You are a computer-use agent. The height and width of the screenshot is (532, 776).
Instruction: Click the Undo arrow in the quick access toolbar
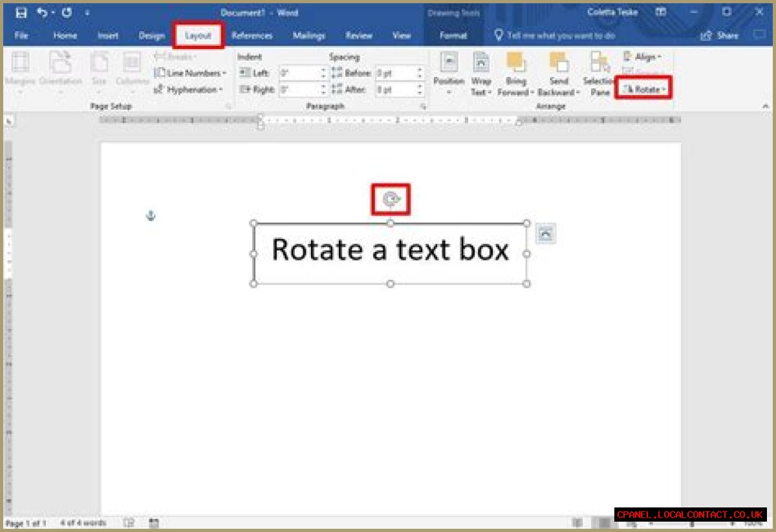point(43,12)
